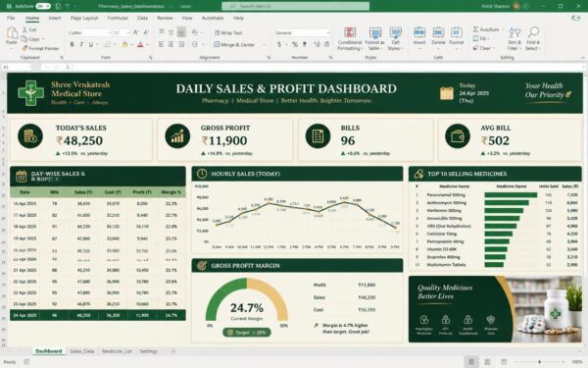Click the red font color A
This screenshot has width=588, height=368.
(140, 44)
